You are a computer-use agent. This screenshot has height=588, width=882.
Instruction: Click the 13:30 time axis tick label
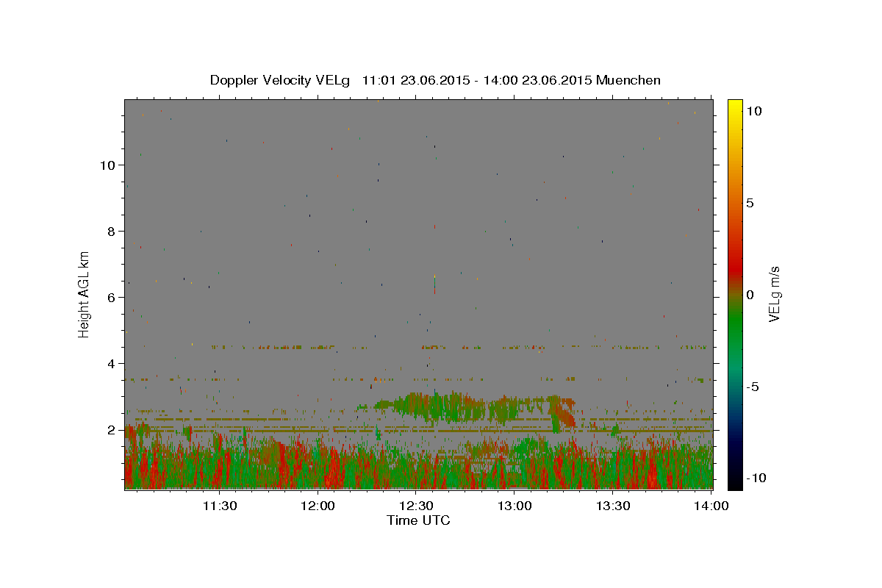click(613, 506)
